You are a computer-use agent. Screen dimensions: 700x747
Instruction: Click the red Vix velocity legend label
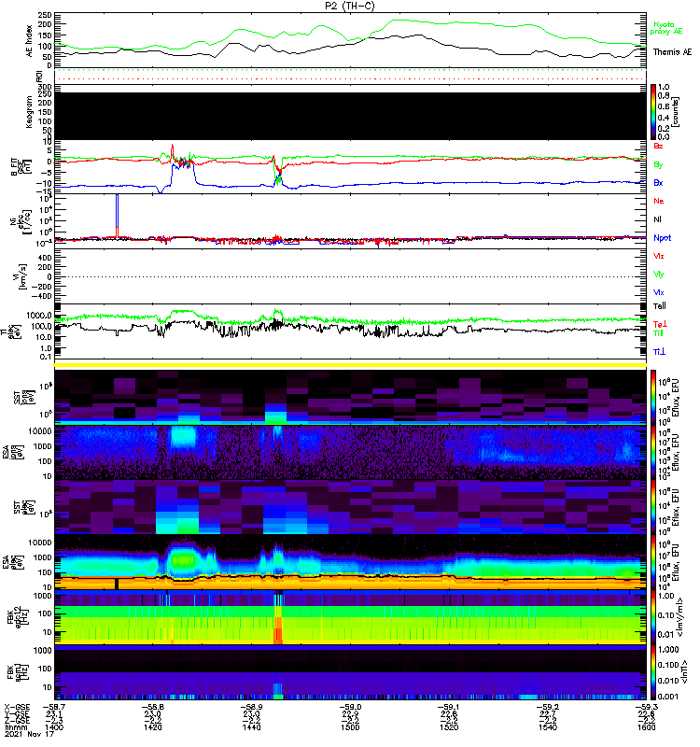tap(659, 256)
